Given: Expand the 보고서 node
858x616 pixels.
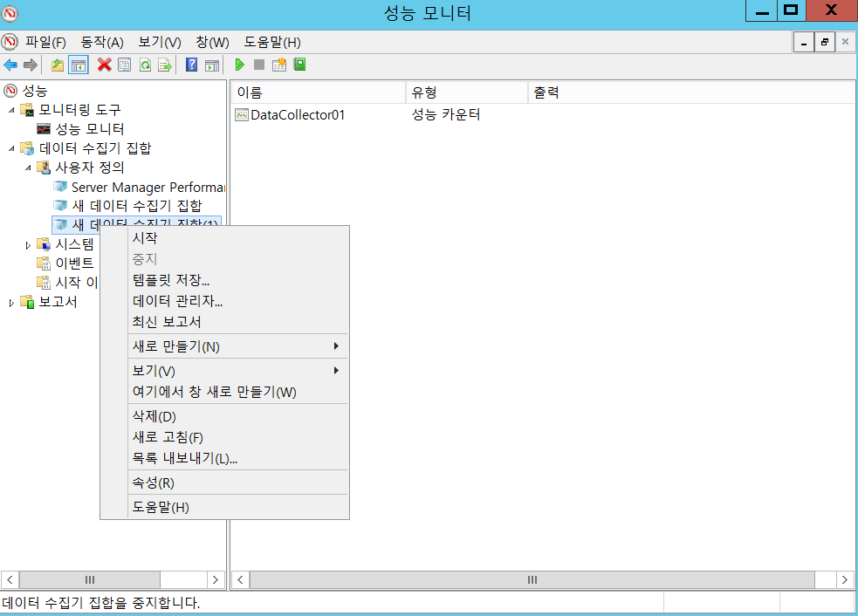Looking at the screenshot, I should [x=11, y=303].
